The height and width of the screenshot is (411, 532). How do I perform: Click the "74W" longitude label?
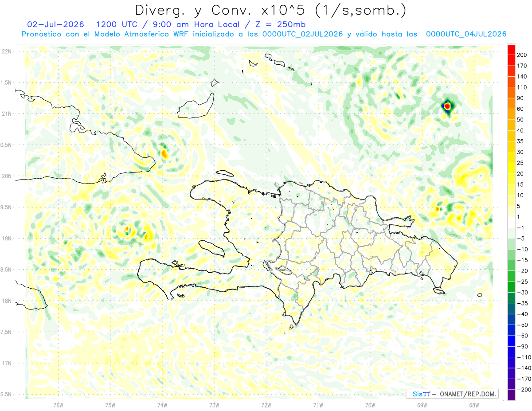coord(162,405)
